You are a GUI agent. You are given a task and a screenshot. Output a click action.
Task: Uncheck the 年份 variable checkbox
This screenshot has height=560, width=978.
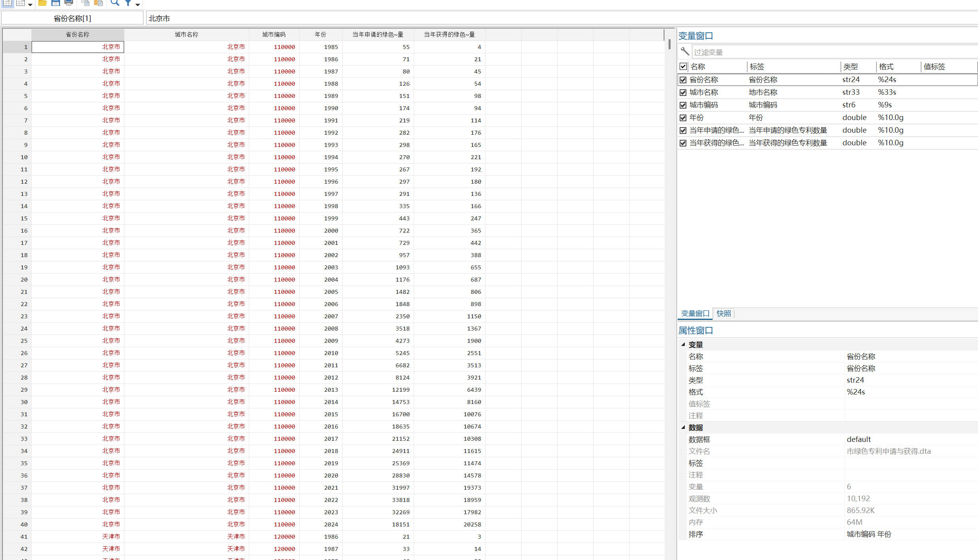683,118
